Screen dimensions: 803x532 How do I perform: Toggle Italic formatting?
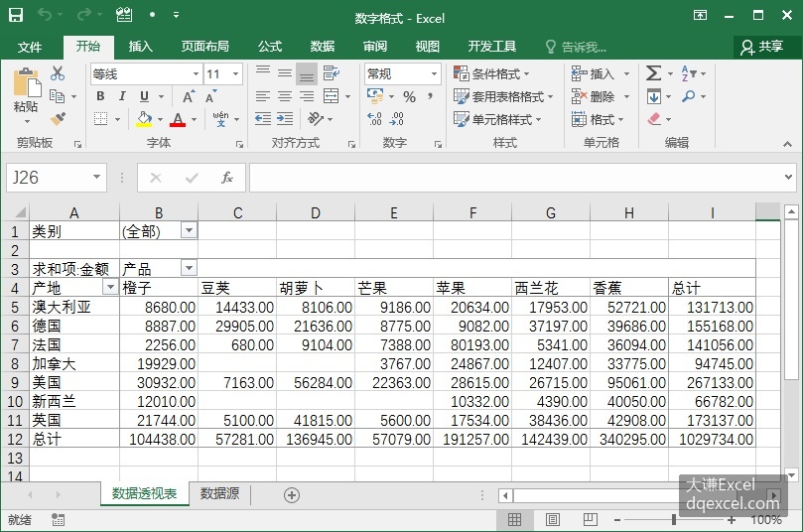click(x=122, y=96)
